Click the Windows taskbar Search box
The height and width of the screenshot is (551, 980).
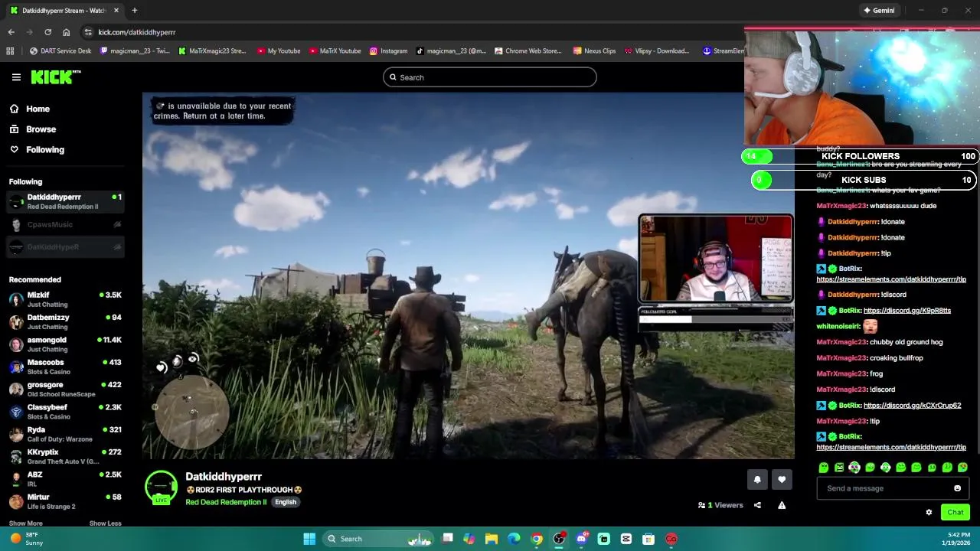pos(379,539)
